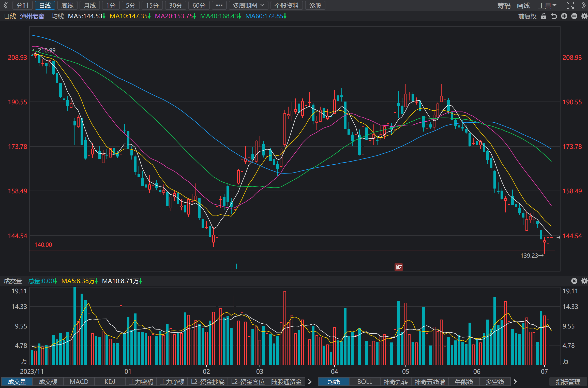The height and width of the screenshot is (388, 588).
Task: Click the L marker below candlesticks
Action: (x=237, y=266)
